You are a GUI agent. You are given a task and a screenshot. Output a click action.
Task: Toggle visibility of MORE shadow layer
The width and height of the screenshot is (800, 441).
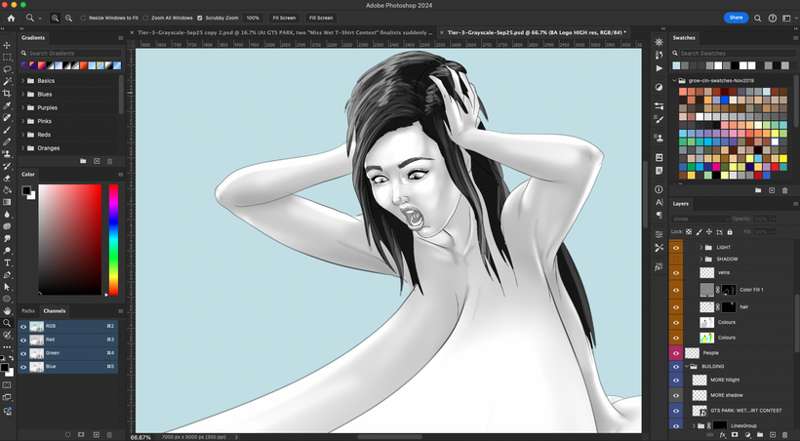[676, 395]
